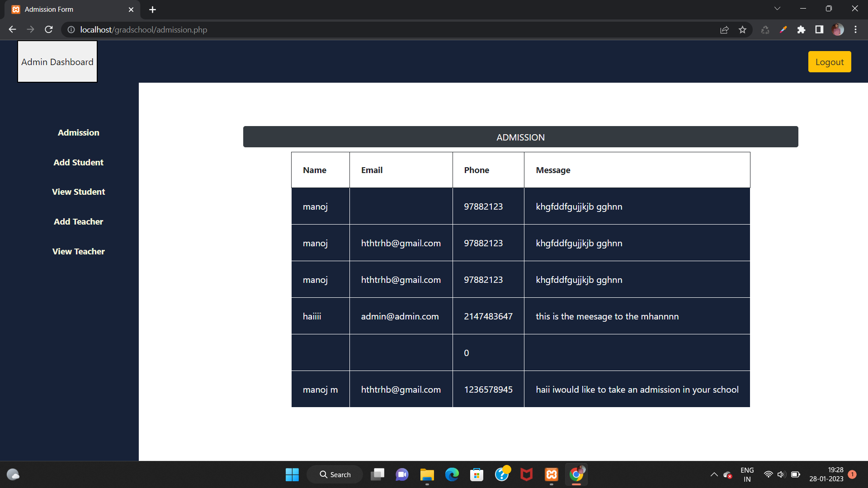Reload the admission page
This screenshot has width=868, height=488.
(49, 30)
